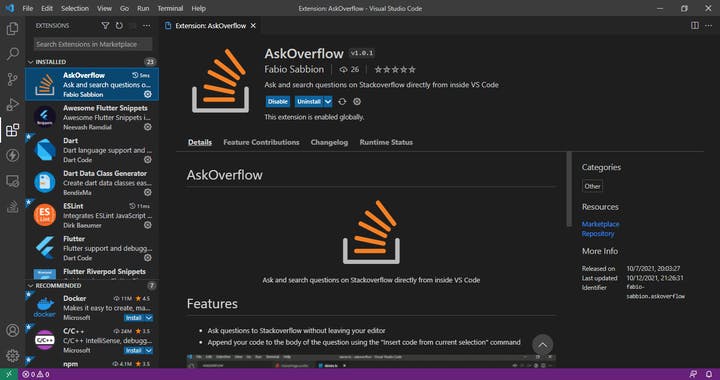
Task: Open errors and warnings in status bar
Action: pyautogui.click(x=36, y=374)
